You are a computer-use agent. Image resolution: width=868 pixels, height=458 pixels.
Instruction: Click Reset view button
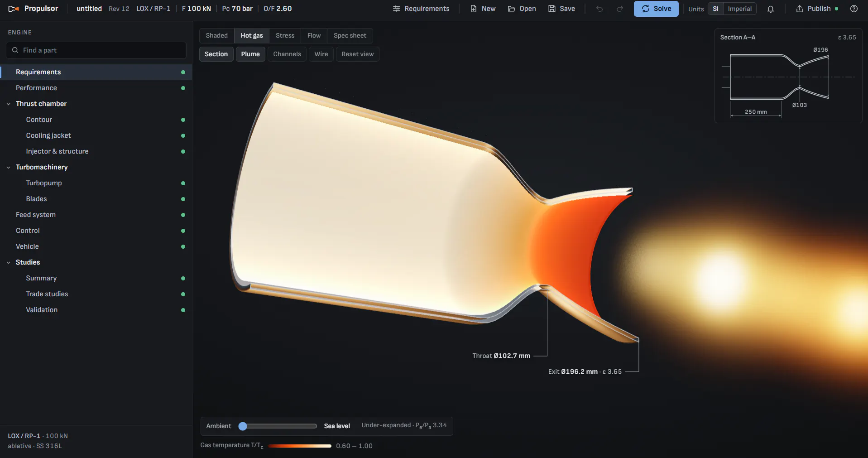coord(357,54)
